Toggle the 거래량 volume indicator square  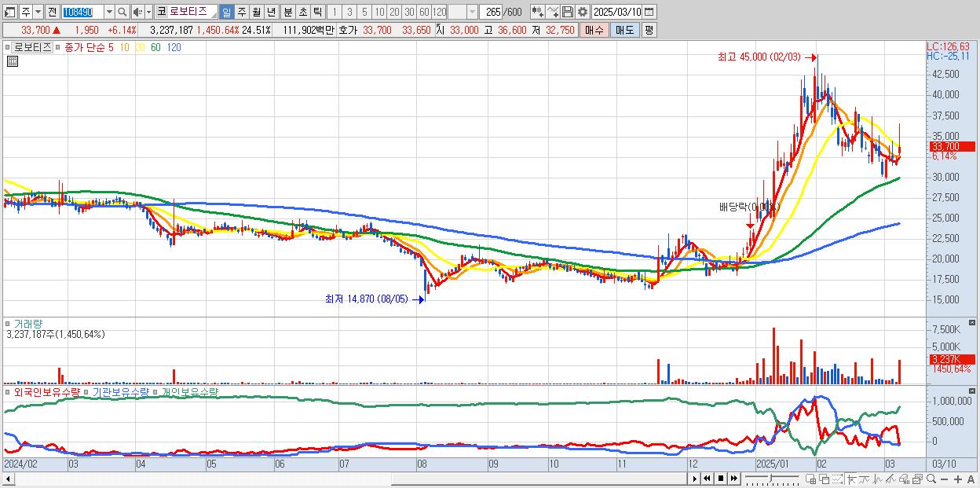point(9,323)
